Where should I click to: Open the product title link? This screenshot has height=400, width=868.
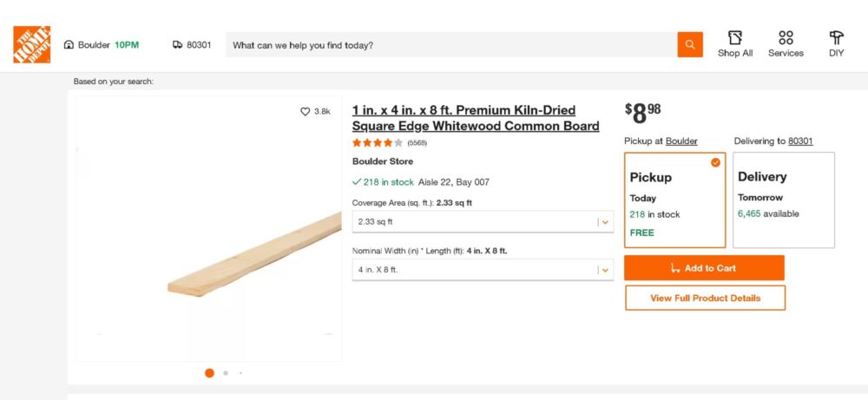click(475, 118)
